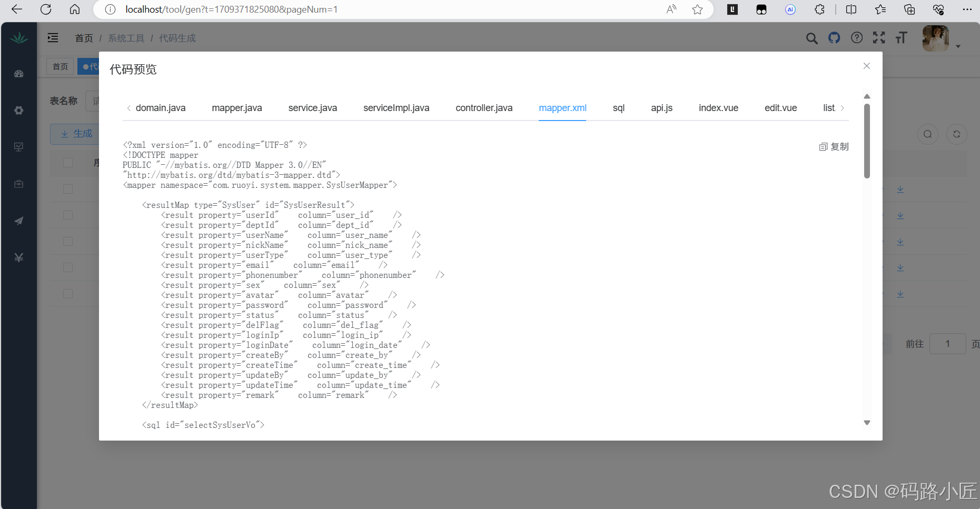The image size is (980, 509).
Task: Adjust font size with the TT icon
Action: tap(902, 38)
